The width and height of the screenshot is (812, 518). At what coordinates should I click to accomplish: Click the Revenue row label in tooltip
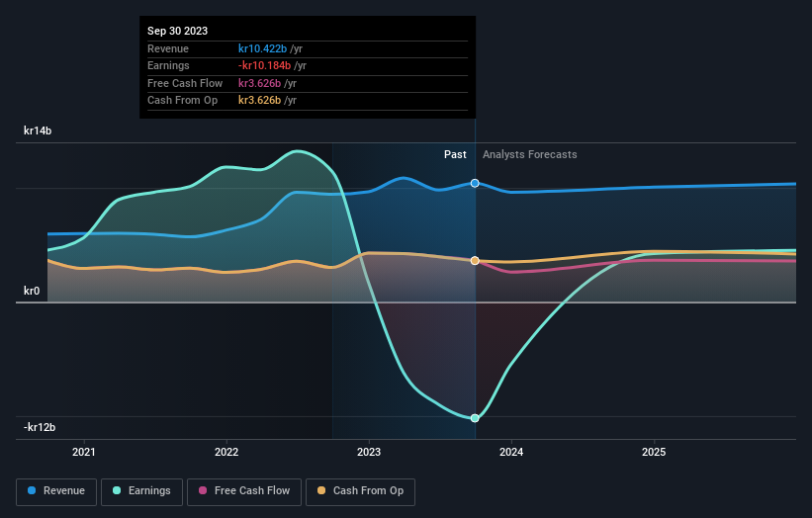click(x=168, y=48)
